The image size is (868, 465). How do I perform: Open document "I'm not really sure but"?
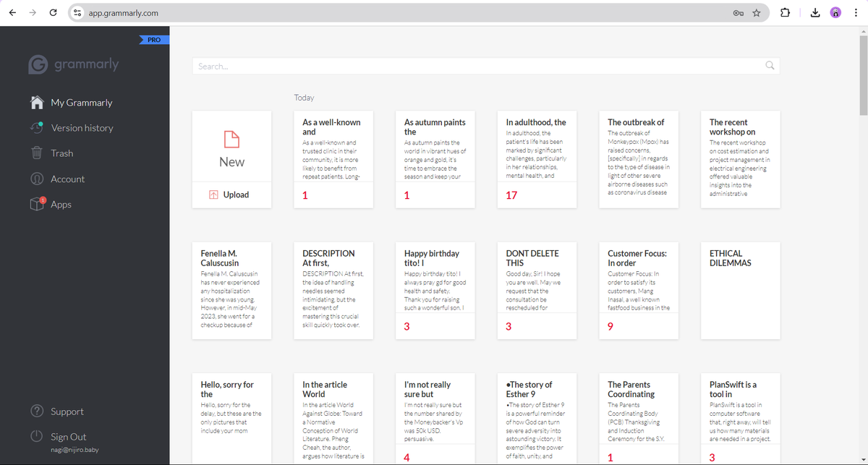click(x=435, y=419)
